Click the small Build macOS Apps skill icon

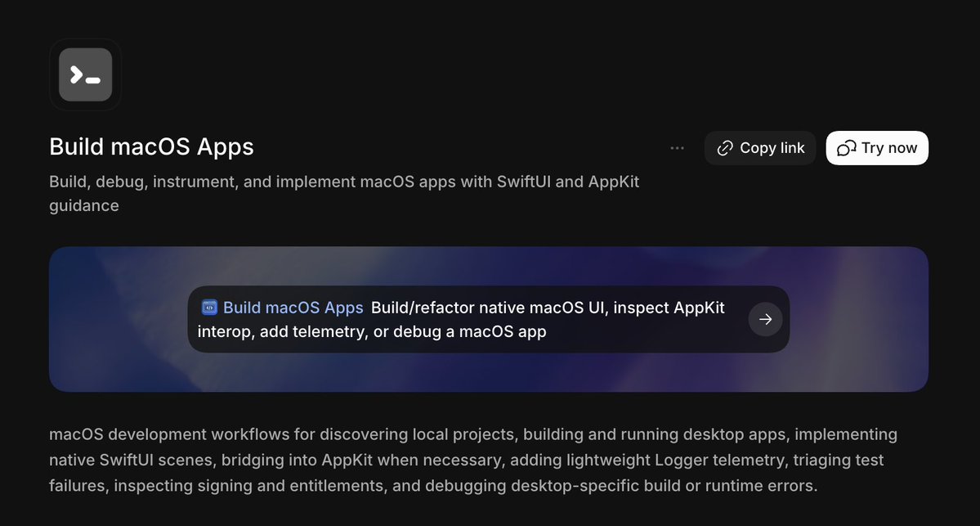(208, 307)
